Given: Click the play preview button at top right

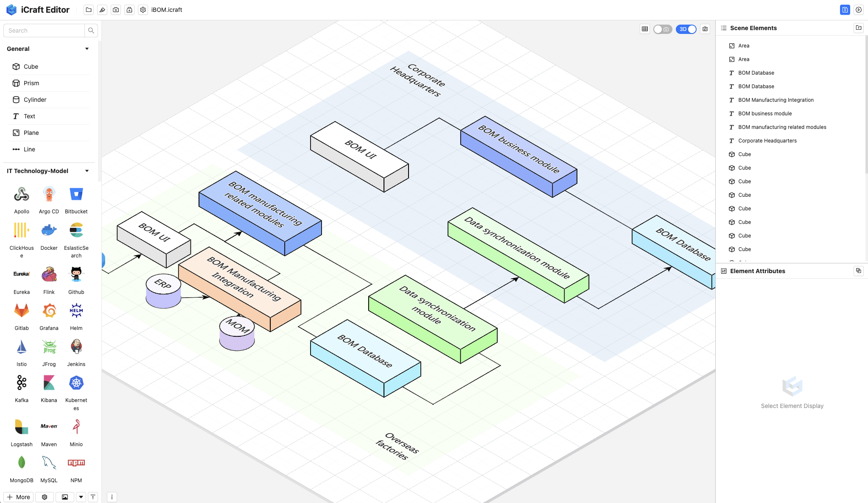Looking at the screenshot, I should coord(859,10).
